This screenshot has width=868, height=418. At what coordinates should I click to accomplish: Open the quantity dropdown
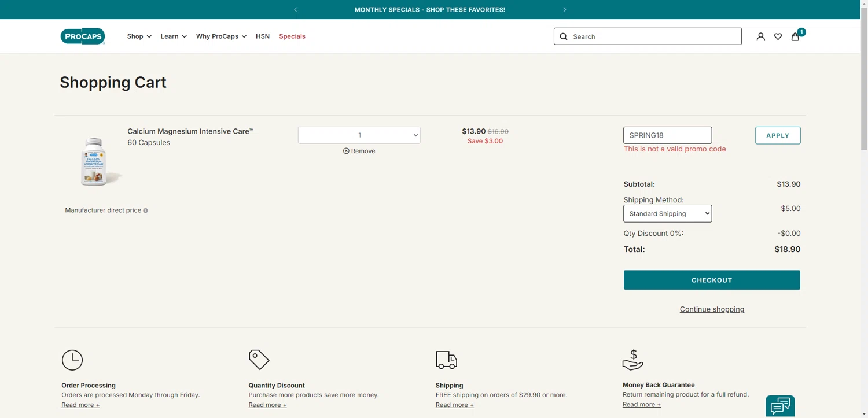359,135
